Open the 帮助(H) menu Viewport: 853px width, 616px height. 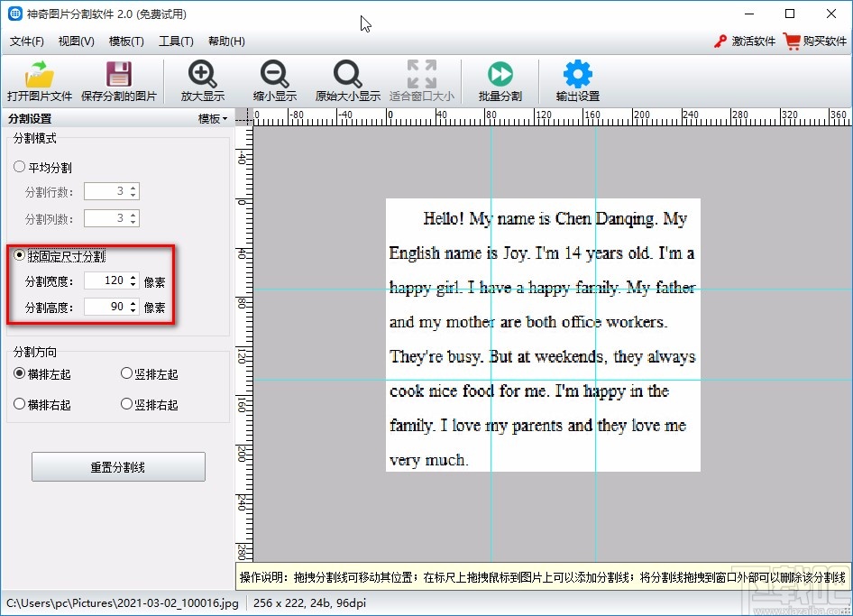coord(226,41)
